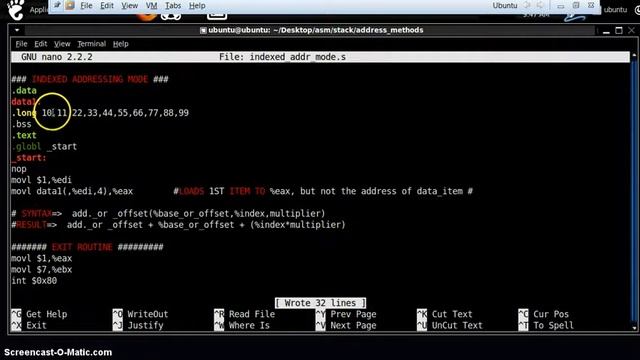This screenshot has height=360, width=640.
Task: Click the Exit shortcut label
Action: [36, 326]
